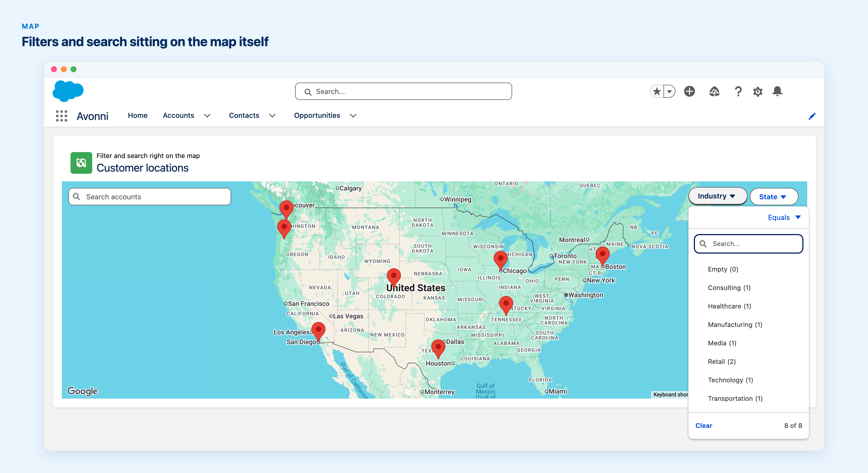Expand the Accounts tab chevron

click(207, 116)
